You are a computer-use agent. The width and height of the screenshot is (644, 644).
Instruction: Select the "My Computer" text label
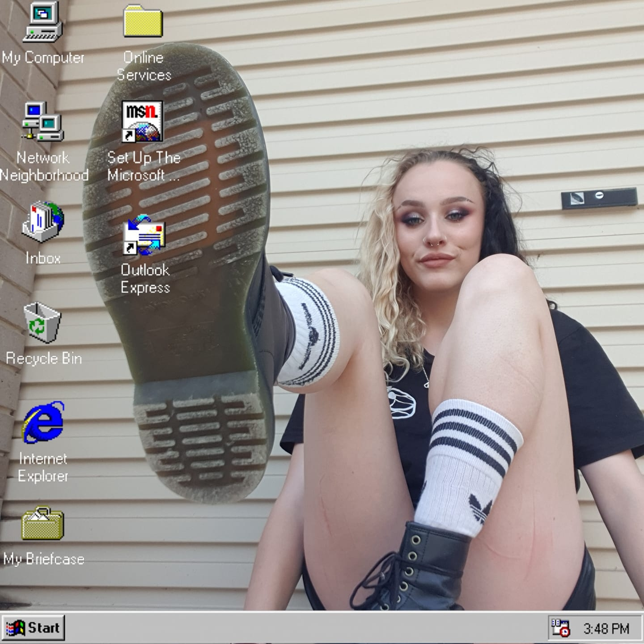(43, 58)
